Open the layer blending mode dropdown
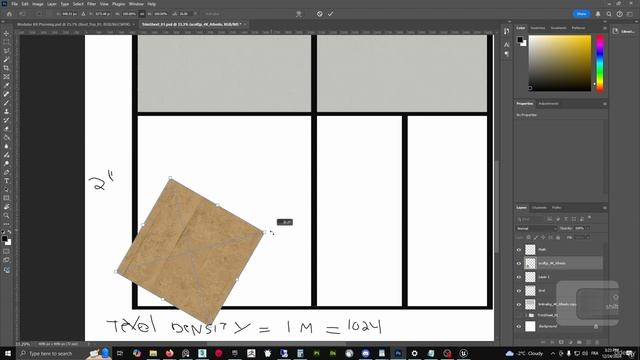Screen dimensions: 640x360 [x=536, y=229]
